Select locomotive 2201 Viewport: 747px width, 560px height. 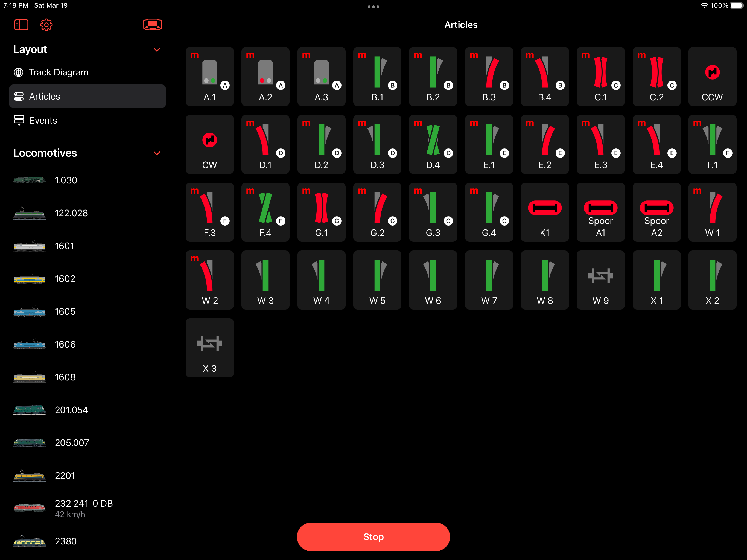tap(87, 476)
